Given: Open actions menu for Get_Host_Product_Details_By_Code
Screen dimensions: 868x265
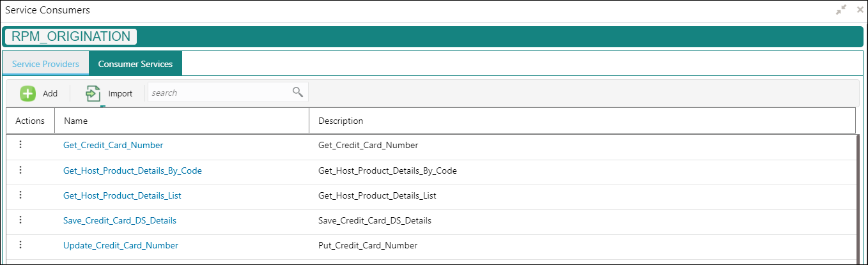Looking at the screenshot, I should 20,170.
